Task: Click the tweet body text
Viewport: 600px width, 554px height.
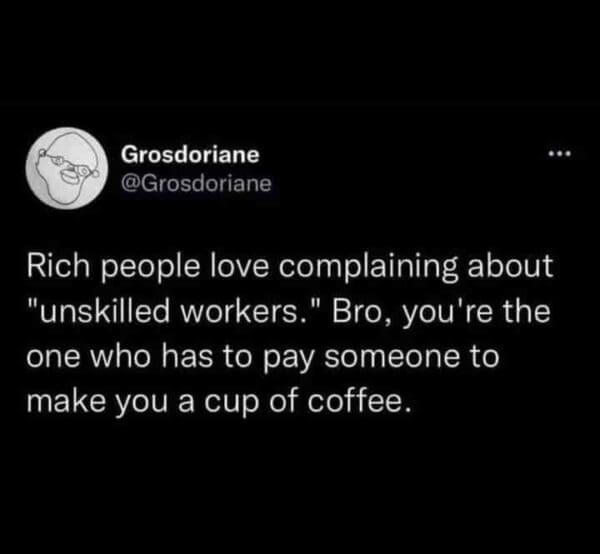Action: click(290, 333)
